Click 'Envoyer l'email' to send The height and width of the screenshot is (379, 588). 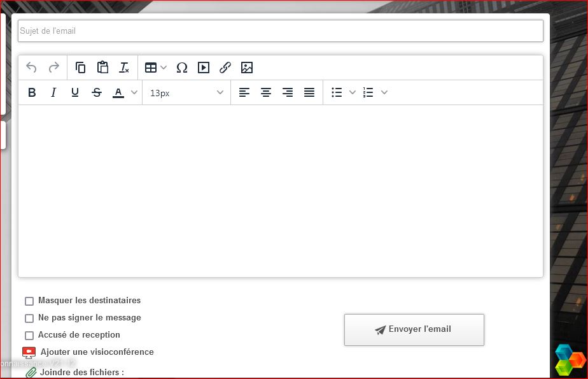tap(414, 329)
